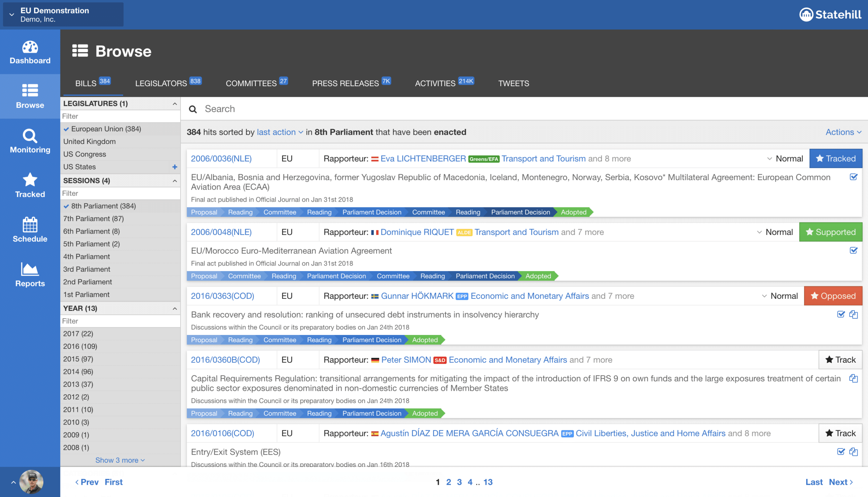Switch to the COMMITTEES tab

[x=257, y=83]
